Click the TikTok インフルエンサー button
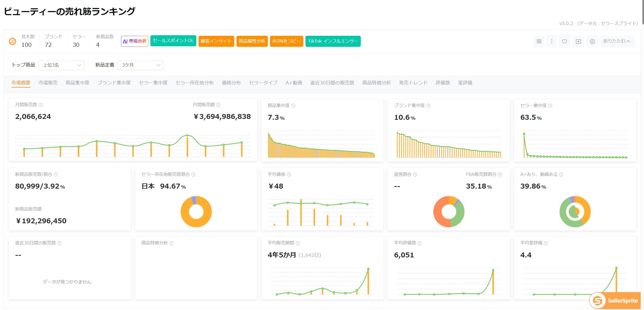The image size is (644, 310). click(333, 41)
